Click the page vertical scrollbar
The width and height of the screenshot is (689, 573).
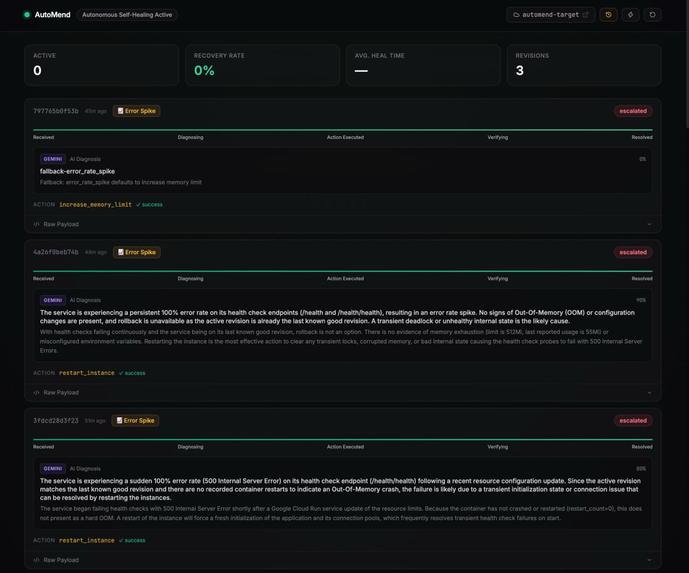[687, 62]
